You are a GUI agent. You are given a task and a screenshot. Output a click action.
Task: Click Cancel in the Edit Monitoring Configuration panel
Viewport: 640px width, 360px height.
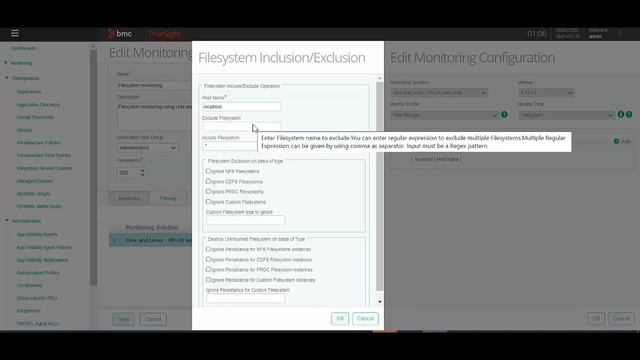click(621, 318)
